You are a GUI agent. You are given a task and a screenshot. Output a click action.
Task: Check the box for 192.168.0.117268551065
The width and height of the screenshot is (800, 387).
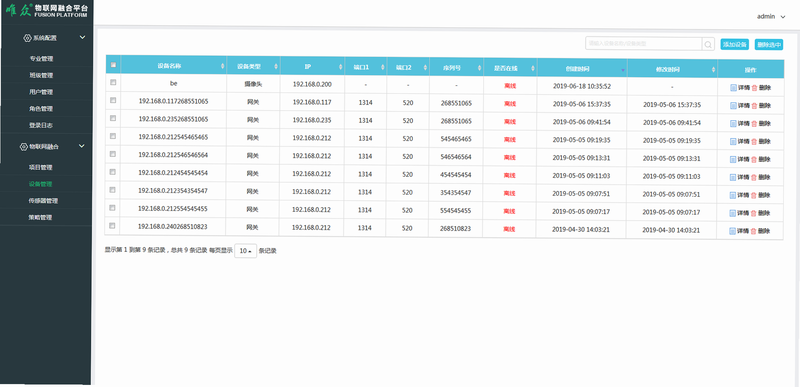tap(113, 100)
